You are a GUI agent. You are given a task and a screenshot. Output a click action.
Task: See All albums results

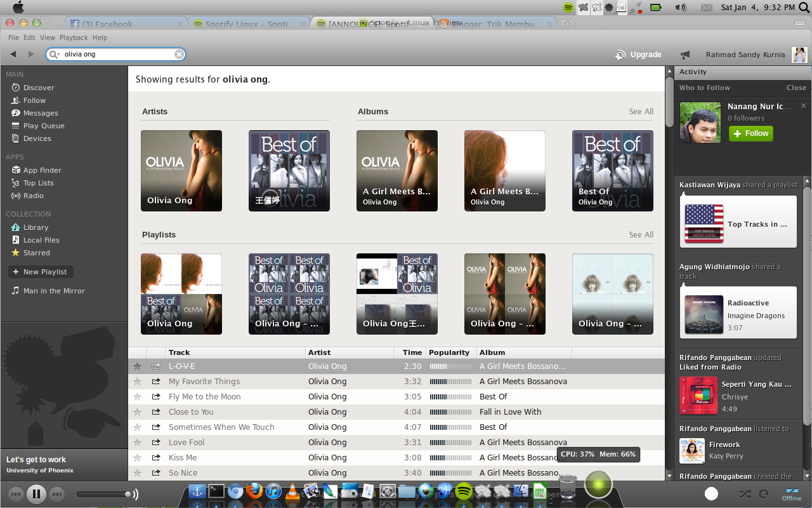641,112
